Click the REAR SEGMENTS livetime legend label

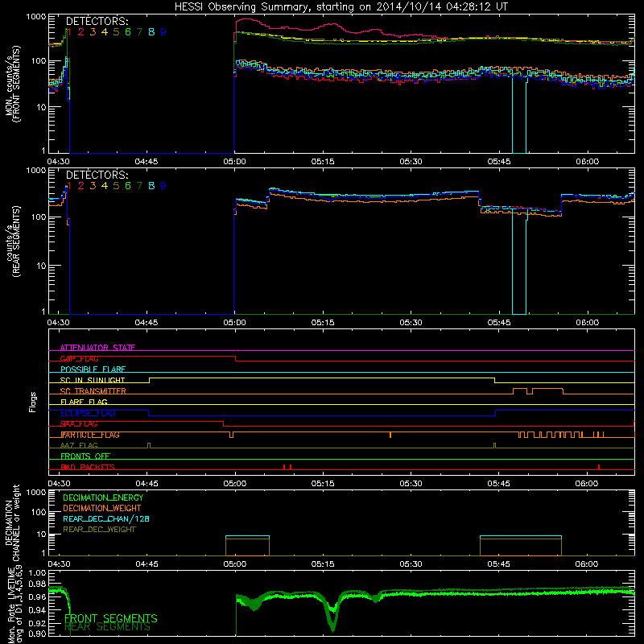107,627
